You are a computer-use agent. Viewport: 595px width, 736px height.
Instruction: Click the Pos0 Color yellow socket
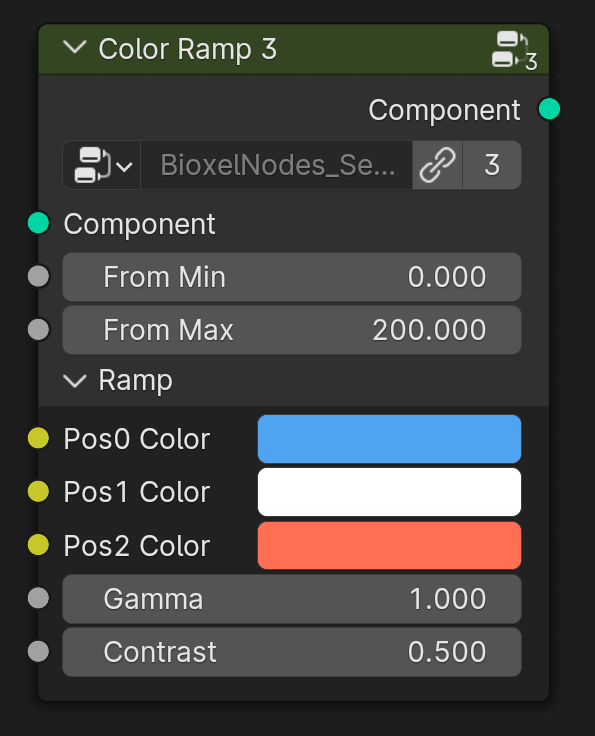click(x=38, y=438)
